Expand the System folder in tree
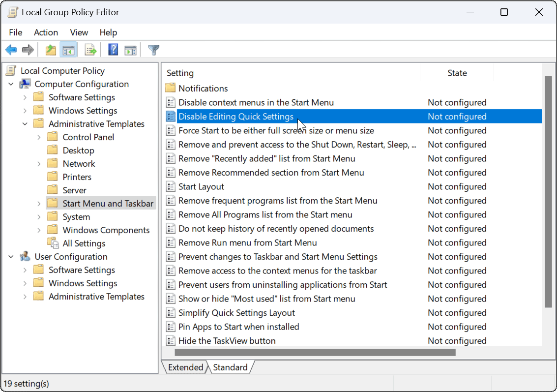The height and width of the screenshot is (392, 557). click(39, 217)
